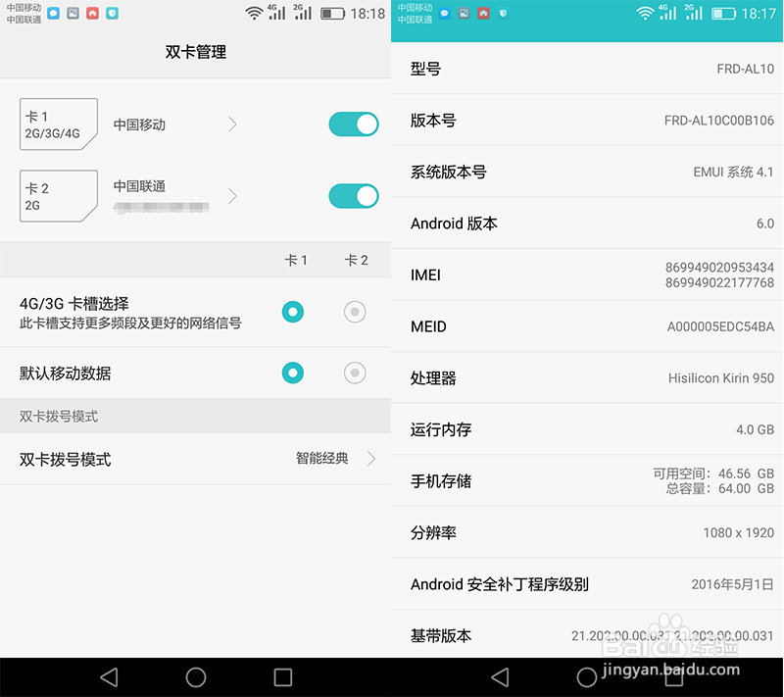Tap the Hisilicon Kirin 950 value
The height and width of the screenshot is (697, 784).
point(721,378)
